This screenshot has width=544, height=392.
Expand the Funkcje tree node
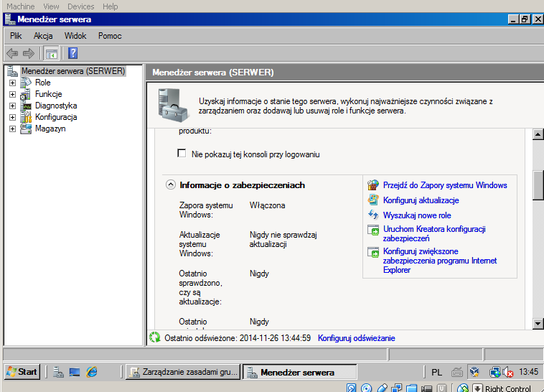point(12,95)
